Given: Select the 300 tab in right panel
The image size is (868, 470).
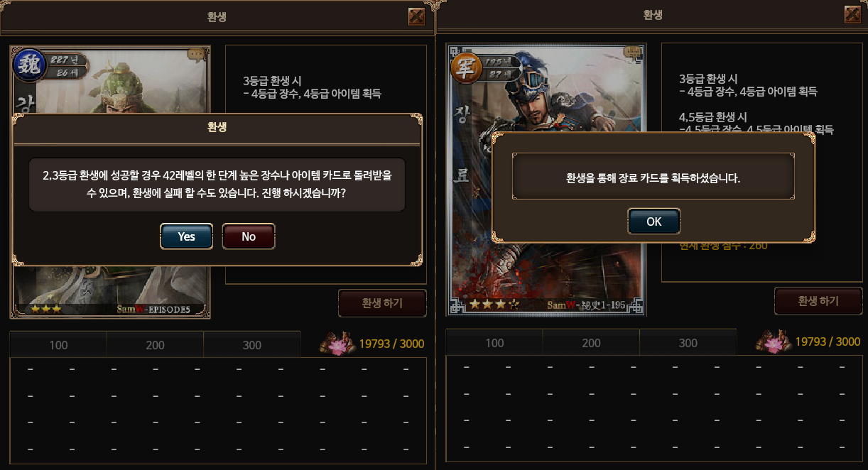Looking at the screenshot, I should click(688, 343).
